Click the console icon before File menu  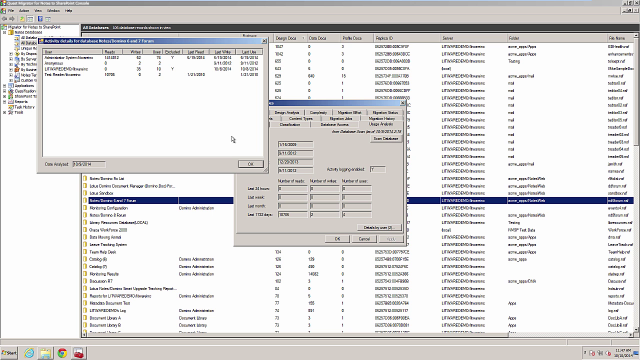point(3,11)
